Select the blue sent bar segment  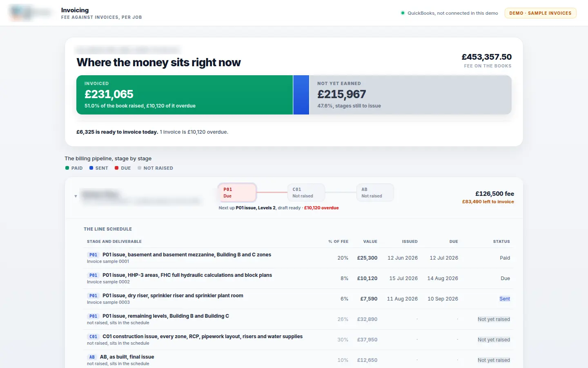[x=301, y=95]
